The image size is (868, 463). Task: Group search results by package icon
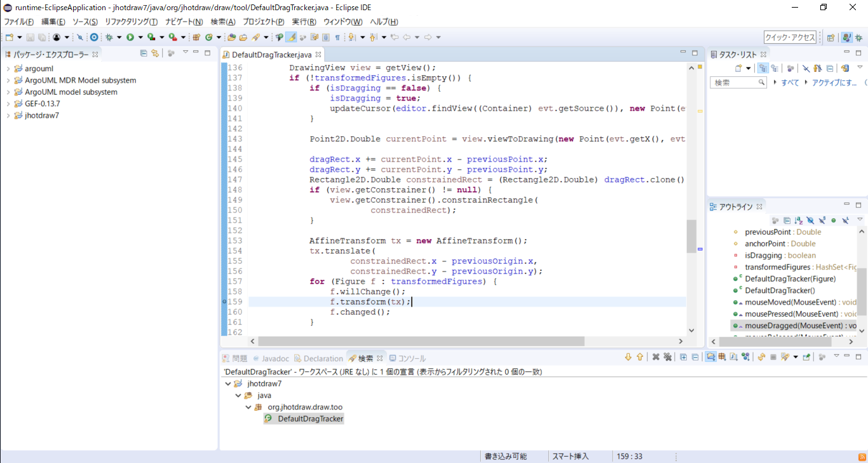[x=722, y=357]
